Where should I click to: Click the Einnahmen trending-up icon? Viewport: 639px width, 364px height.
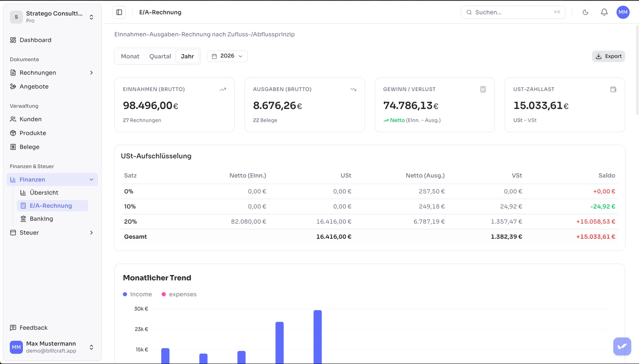[223, 89]
